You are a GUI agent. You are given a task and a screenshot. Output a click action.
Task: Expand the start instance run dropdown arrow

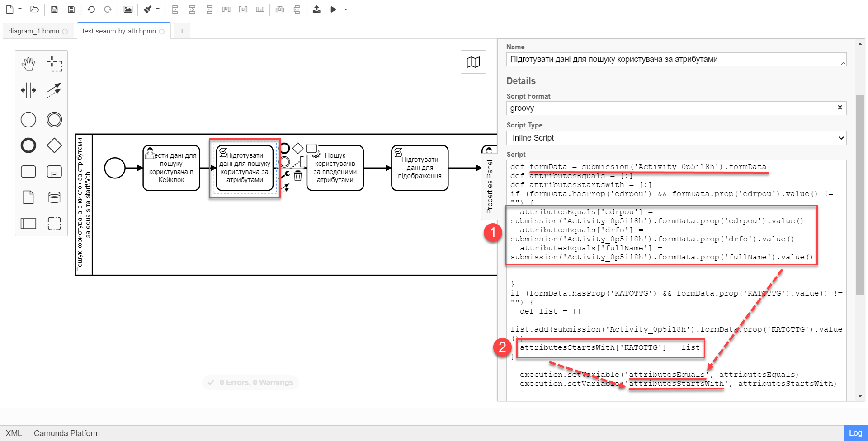346,9
